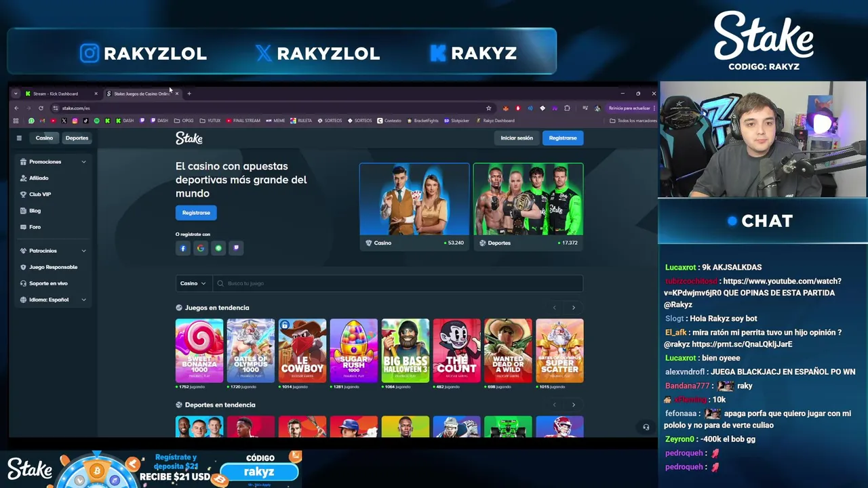Reload the page with the refresh icon
Image resolution: width=868 pixels, height=488 pixels.
click(x=41, y=108)
